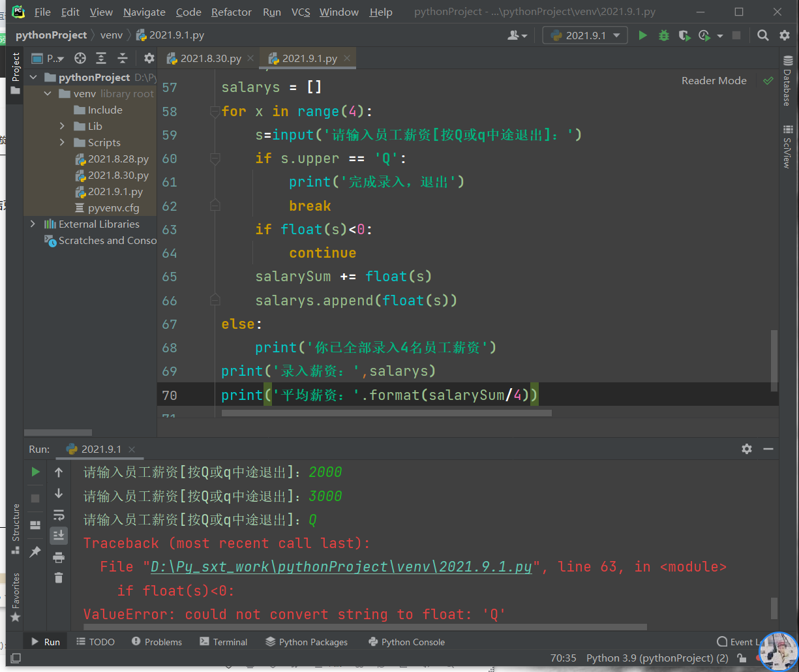Stop the process in main toolbar
799x672 pixels.
[x=736, y=35]
